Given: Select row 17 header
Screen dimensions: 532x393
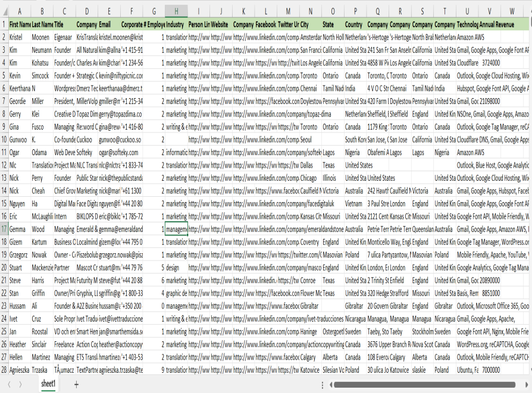Looking at the screenshot, I should pos(4,229).
